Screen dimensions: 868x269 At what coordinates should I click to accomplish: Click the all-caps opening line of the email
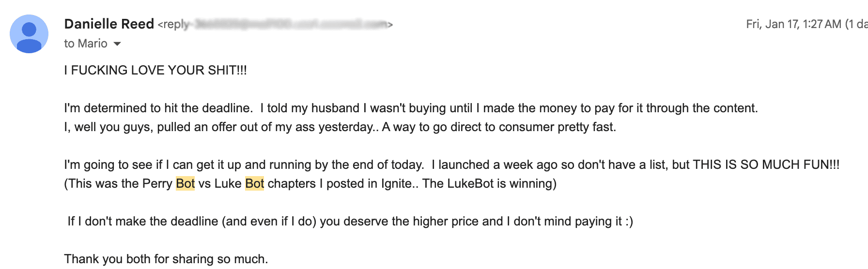(155, 71)
